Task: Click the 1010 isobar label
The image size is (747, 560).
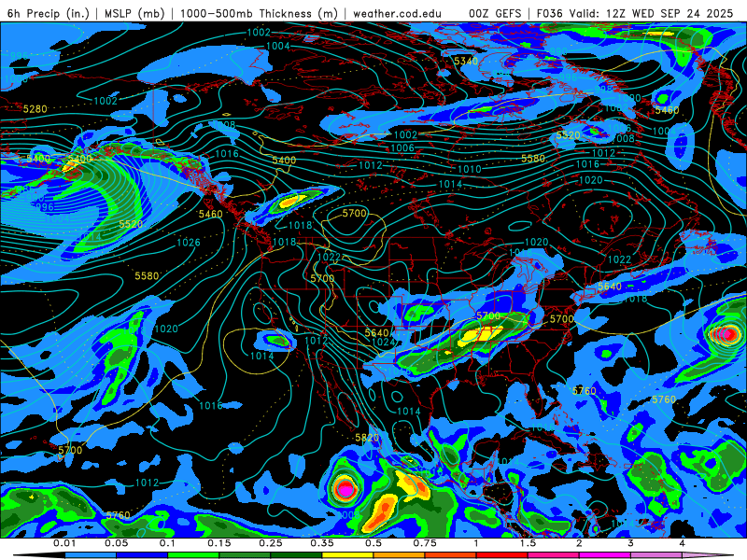Action: pyautogui.click(x=470, y=169)
